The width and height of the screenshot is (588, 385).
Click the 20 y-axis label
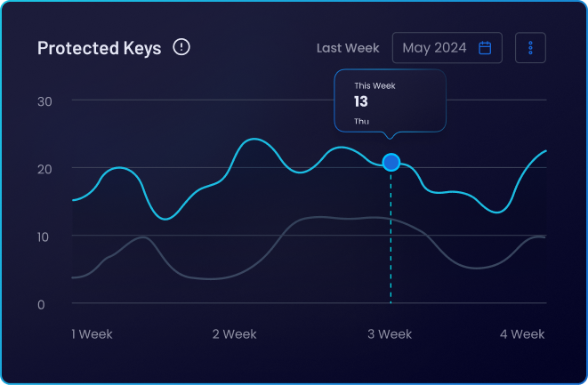click(x=44, y=168)
